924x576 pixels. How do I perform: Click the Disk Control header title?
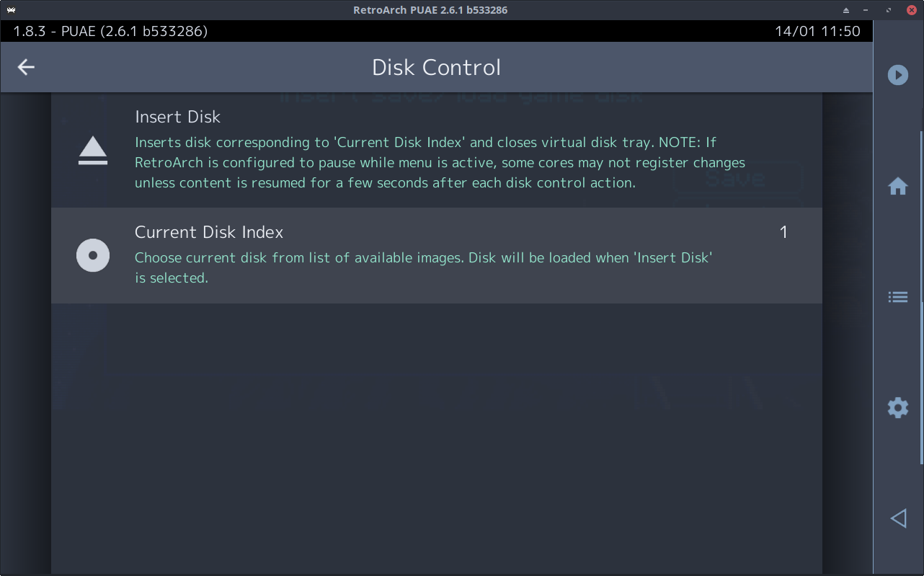pos(436,67)
